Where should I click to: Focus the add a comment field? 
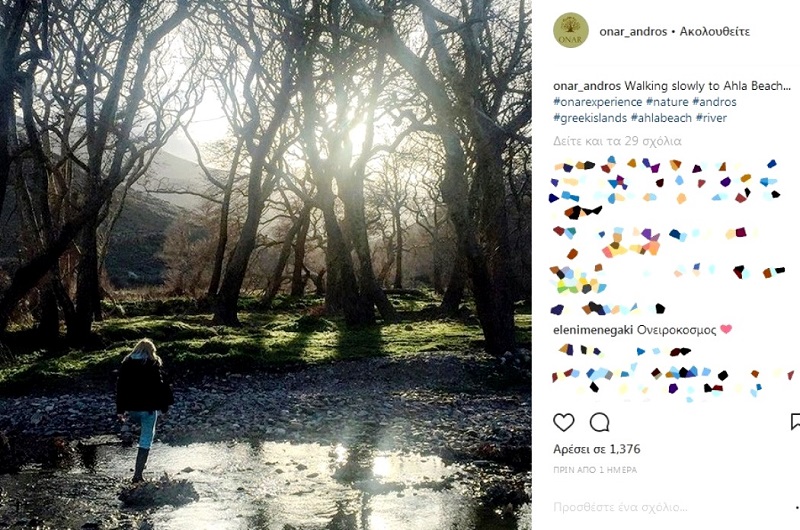click(660, 507)
